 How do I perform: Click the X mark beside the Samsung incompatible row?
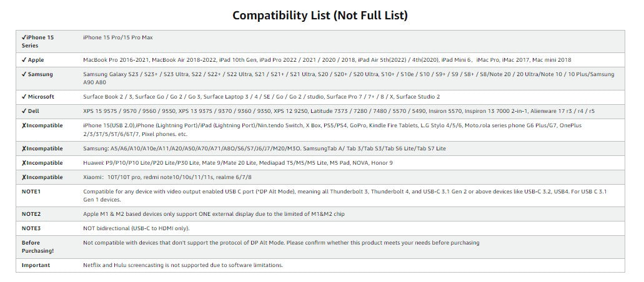[x=24, y=148]
